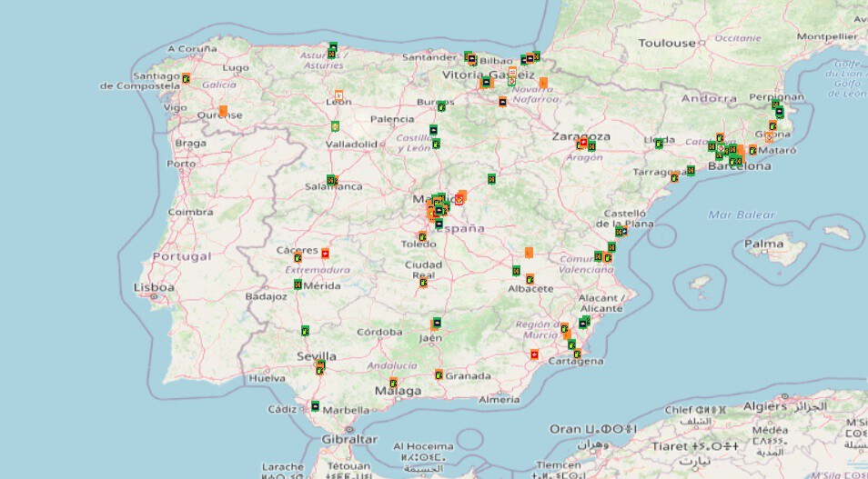Click the orange marker at Ourense
Screen dimensions: 868x479
pos(223,111)
